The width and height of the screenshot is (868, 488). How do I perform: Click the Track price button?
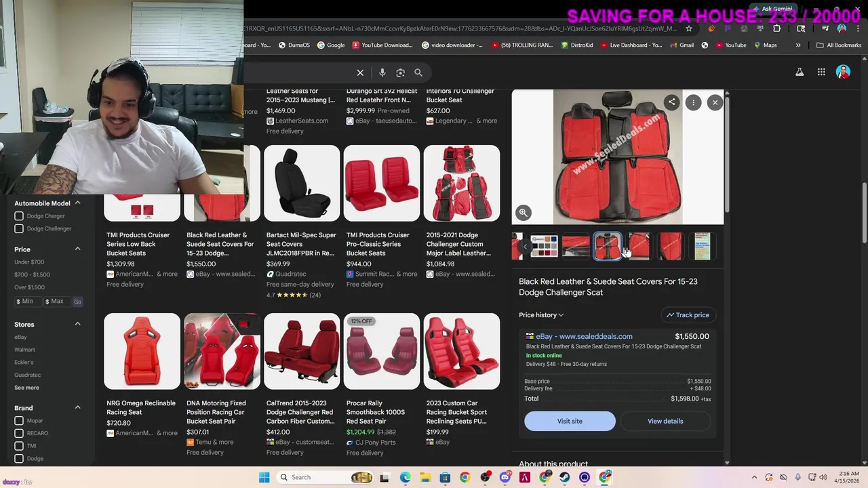pos(688,315)
